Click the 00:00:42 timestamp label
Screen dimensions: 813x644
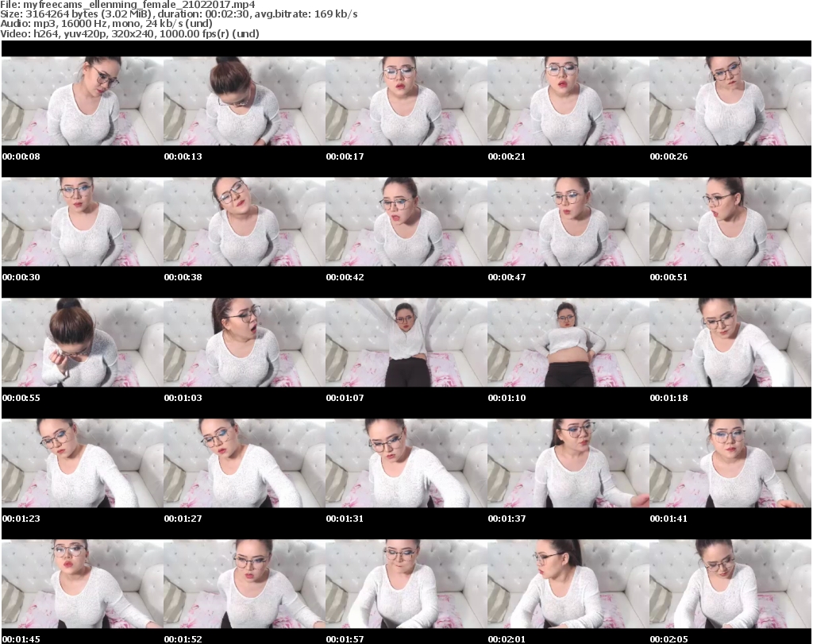click(x=345, y=277)
